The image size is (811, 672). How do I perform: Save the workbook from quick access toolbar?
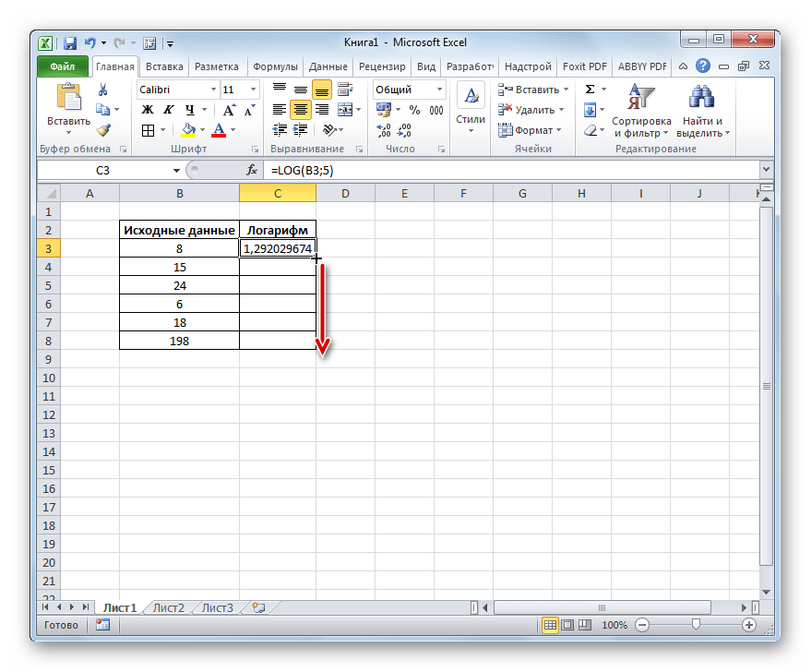tap(69, 43)
